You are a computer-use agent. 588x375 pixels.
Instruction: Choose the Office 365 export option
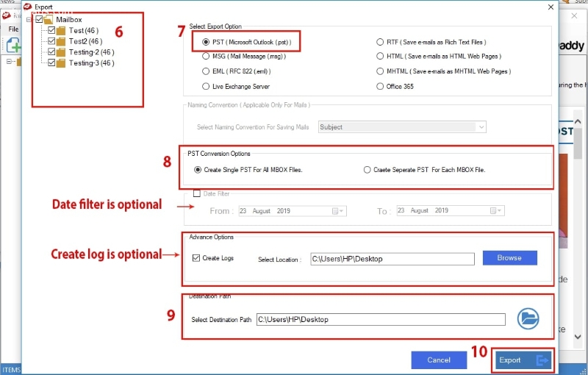click(x=380, y=86)
